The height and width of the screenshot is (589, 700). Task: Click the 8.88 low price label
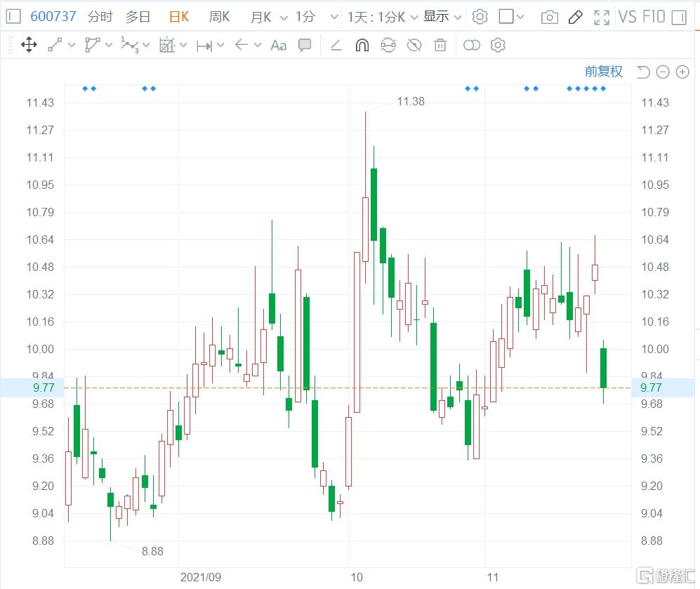coord(152,552)
